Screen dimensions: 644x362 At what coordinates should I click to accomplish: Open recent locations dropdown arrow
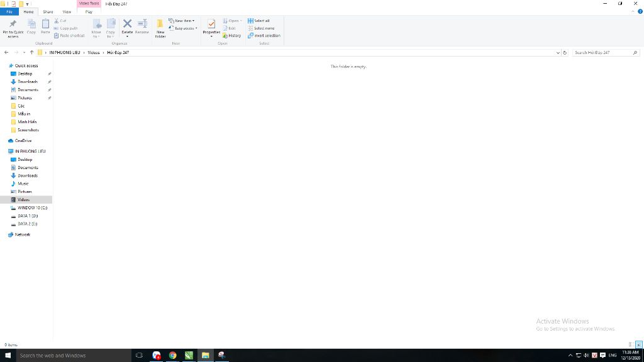click(x=24, y=53)
